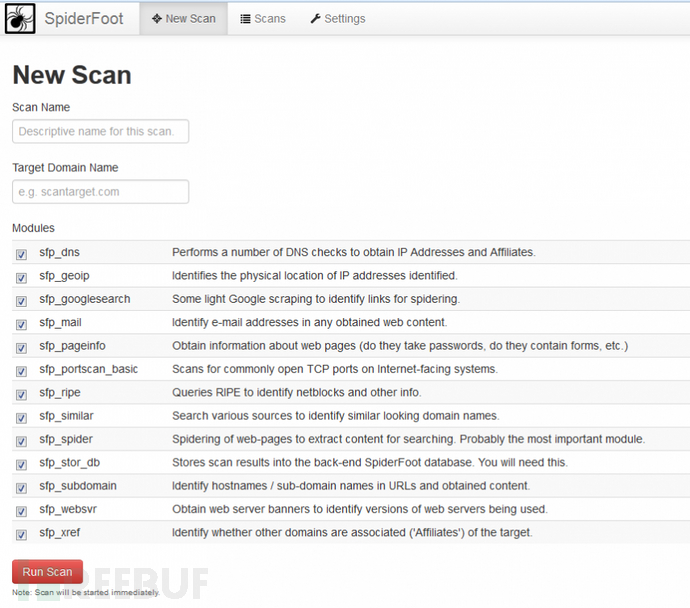Open the Settings tab
690x608 pixels.
click(x=338, y=18)
